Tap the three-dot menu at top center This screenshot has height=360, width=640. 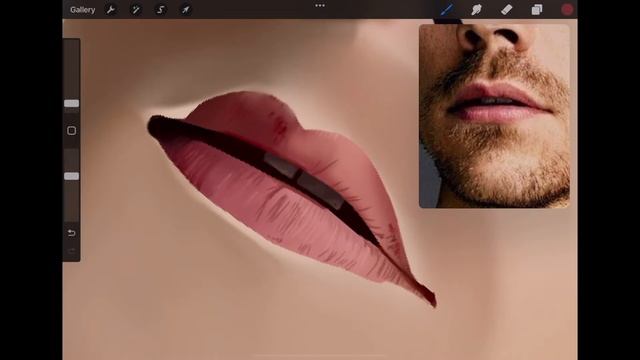coord(320,6)
